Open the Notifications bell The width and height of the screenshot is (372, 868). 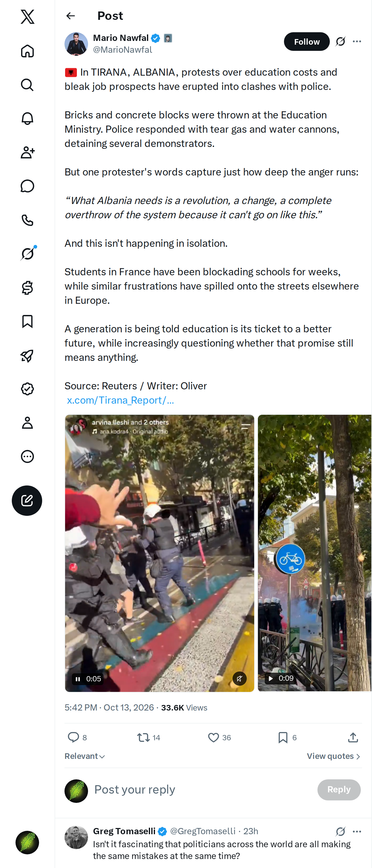click(27, 119)
